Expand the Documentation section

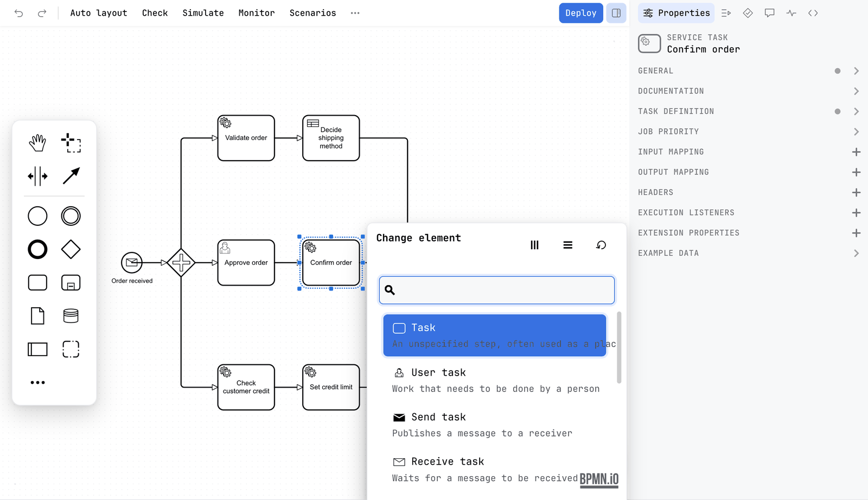point(749,91)
